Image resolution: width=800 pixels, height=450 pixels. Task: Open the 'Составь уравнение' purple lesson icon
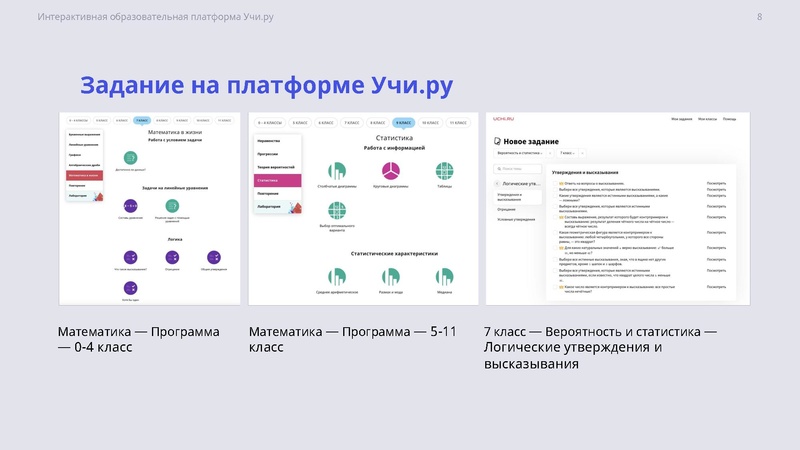(131, 206)
